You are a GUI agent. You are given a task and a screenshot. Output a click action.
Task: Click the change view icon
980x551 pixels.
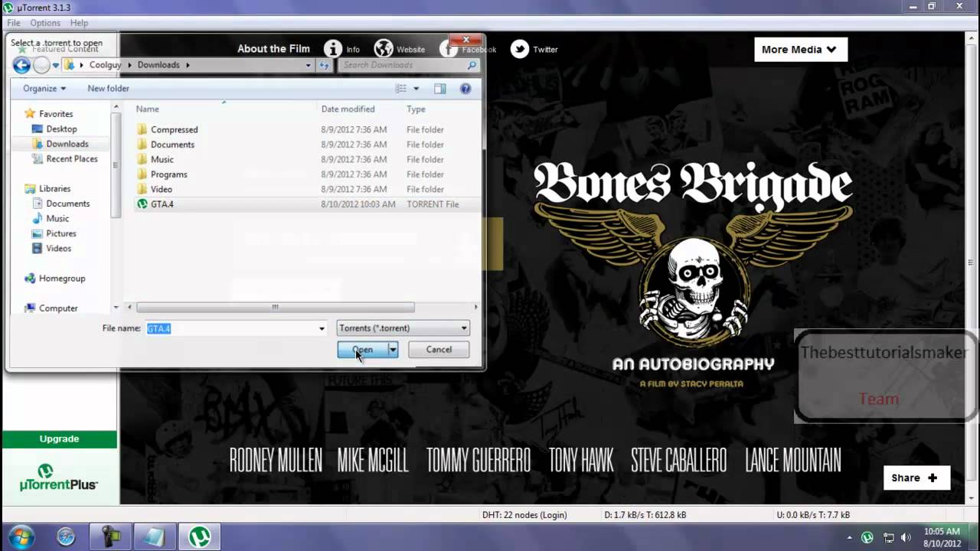pos(401,89)
